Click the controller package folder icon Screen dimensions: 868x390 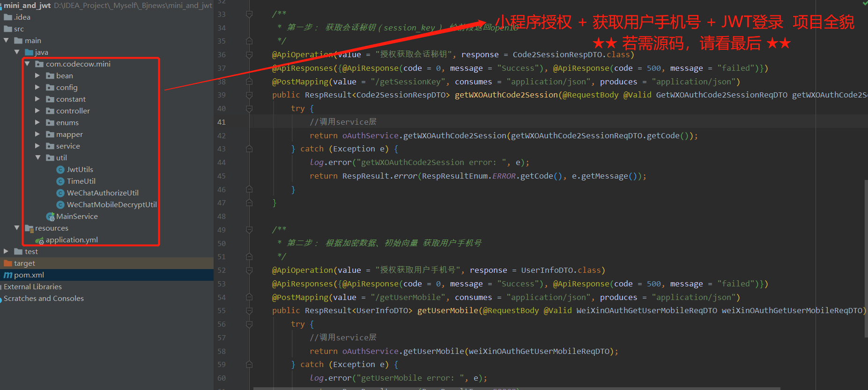coord(50,111)
